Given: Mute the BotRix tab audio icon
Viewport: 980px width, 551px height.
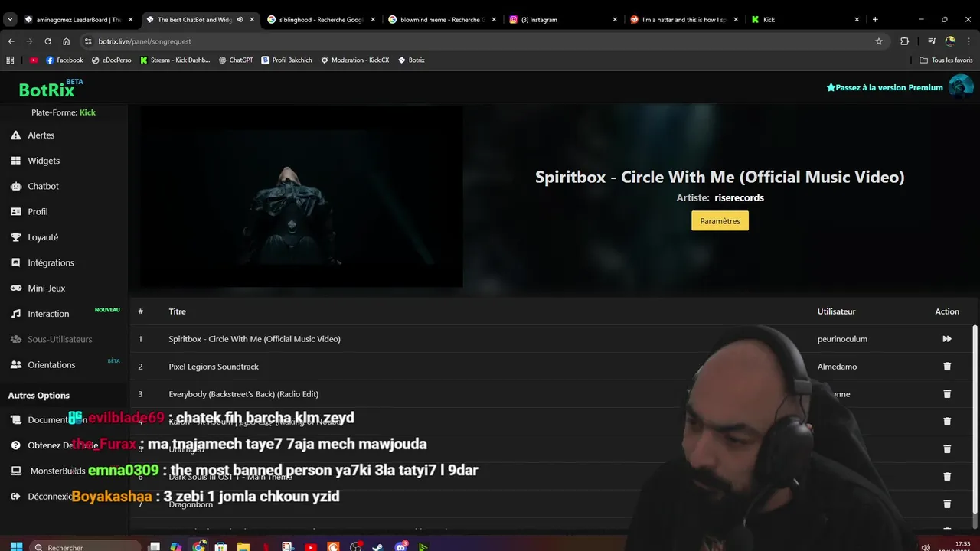Looking at the screenshot, I should click(240, 20).
